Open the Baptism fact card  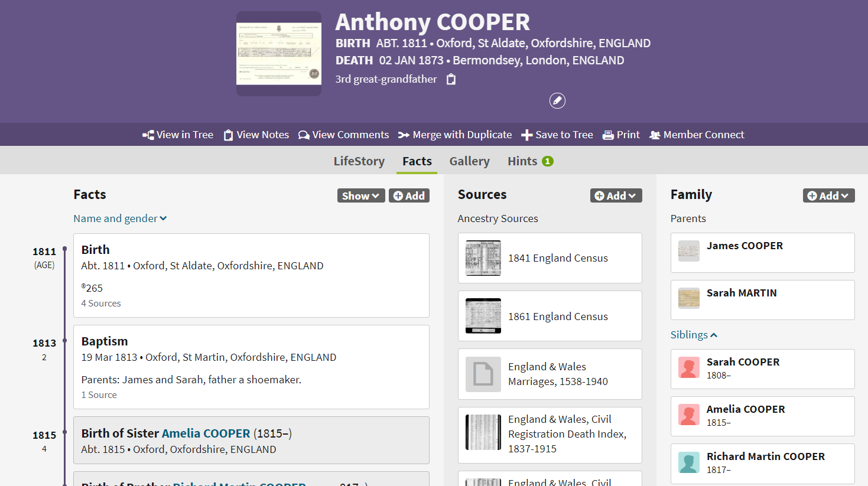251,367
